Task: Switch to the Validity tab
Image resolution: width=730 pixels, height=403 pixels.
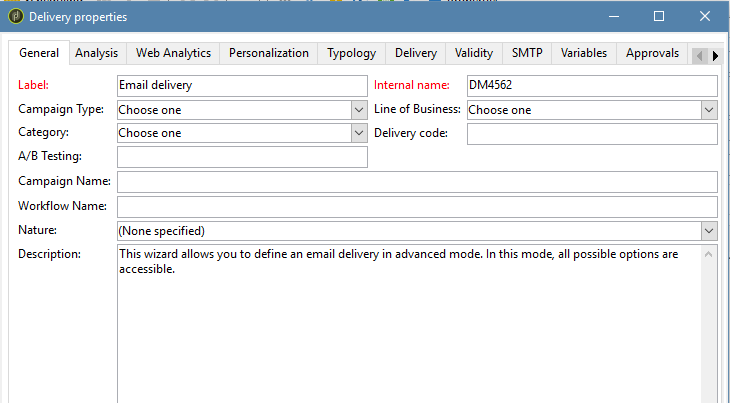Action: 473,53
